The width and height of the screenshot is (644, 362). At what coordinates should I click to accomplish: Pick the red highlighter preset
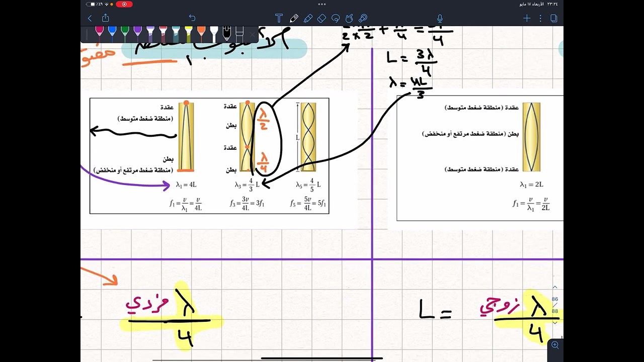click(163, 33)
